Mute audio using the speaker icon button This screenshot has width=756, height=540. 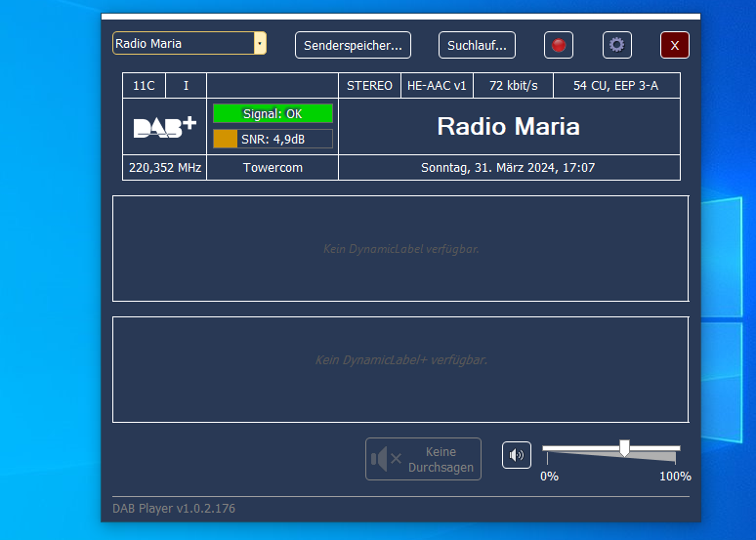pos(517,455)
